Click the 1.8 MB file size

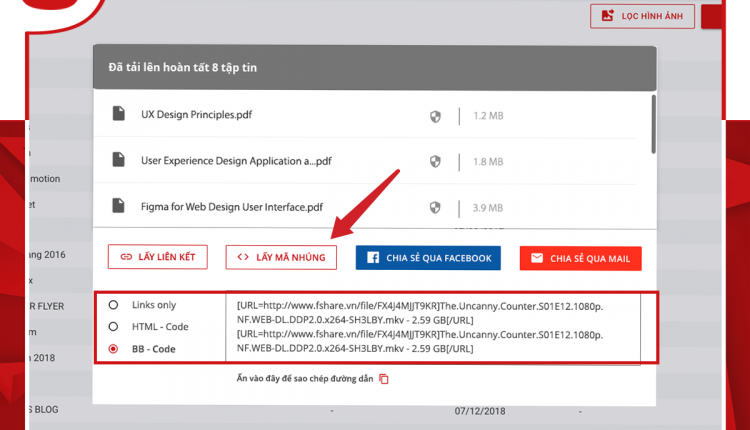[488, 162]
